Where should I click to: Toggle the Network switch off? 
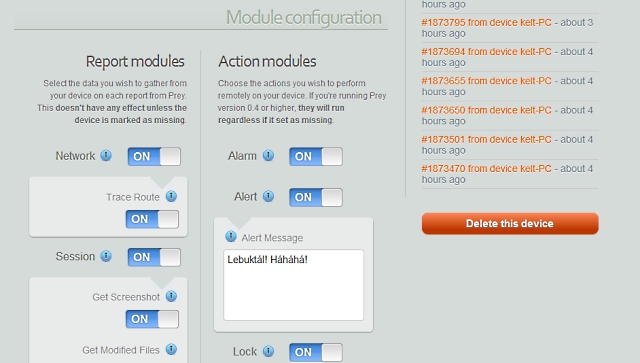click(x=154, y=156)
